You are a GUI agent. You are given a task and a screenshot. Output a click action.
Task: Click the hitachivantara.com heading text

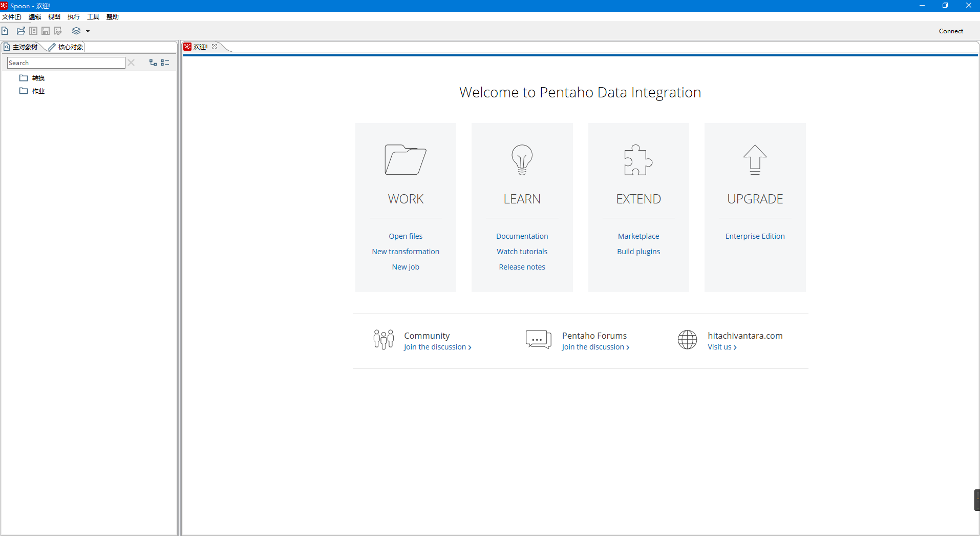click(x=745, y=336)
